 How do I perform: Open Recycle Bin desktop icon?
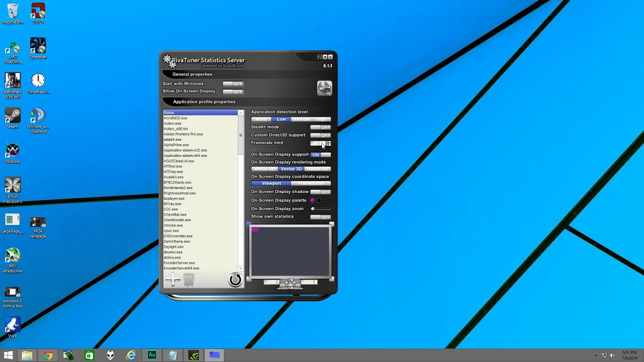[13, 14]
